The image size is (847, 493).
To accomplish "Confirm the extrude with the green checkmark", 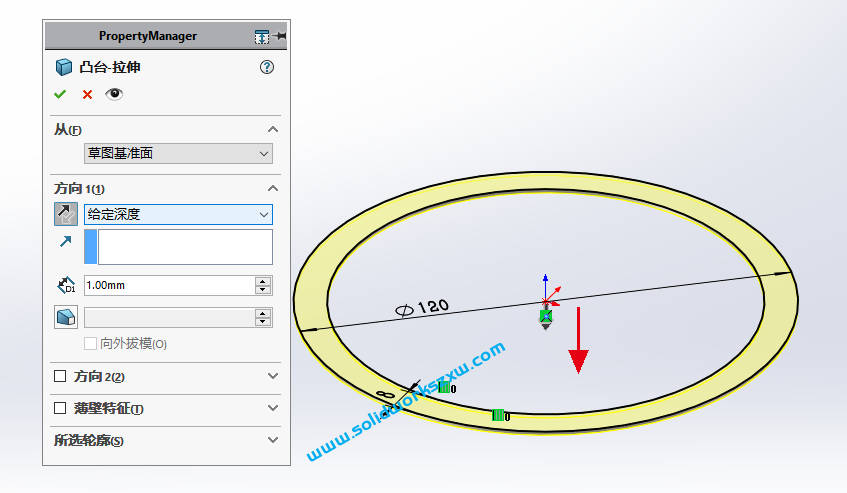I will 60,94.
